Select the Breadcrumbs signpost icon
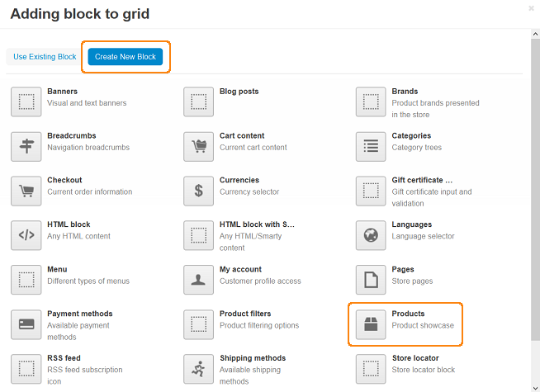Screen dimensions: 540x392 click(26, 146)
